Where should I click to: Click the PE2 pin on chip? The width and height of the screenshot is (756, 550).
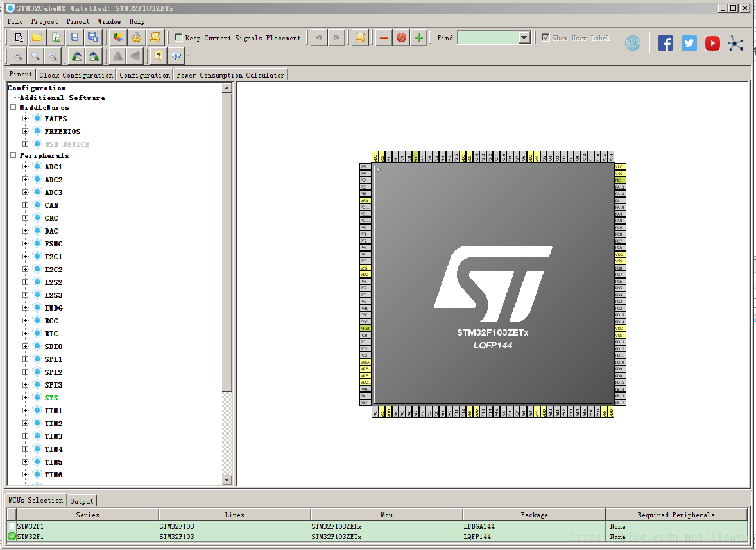coord(365,167)
